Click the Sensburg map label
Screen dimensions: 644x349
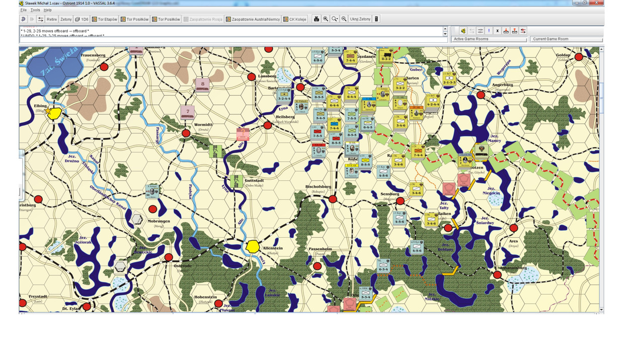point(389,193)
